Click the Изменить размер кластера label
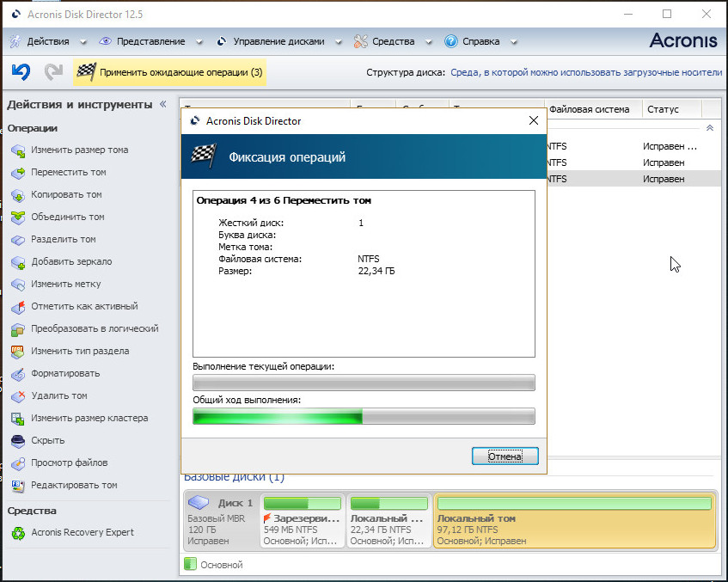The height and width of the screenshot is (582, 728). (89, 418)
